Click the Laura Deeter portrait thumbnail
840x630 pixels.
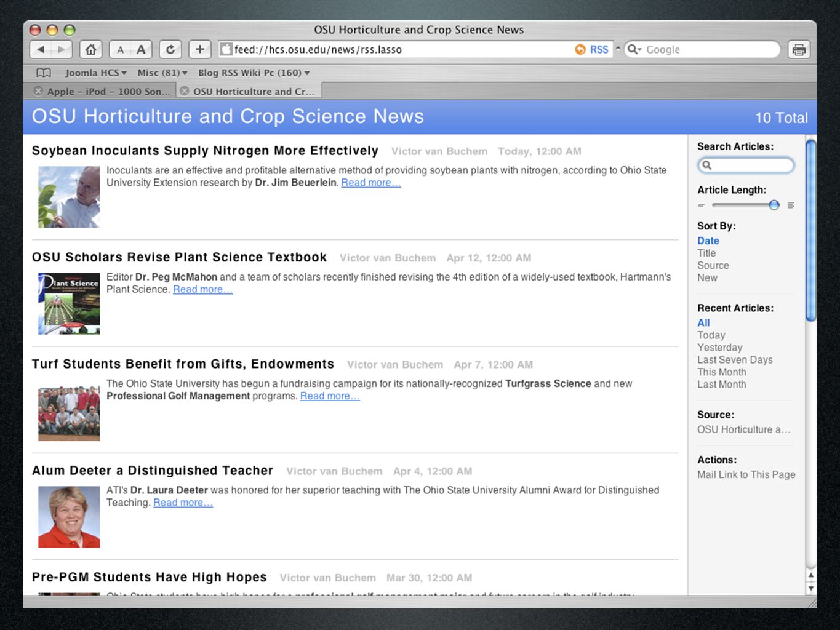point(69,517)
